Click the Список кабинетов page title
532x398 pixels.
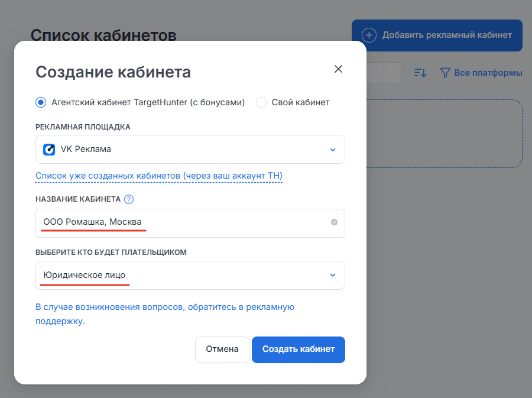pos(103,35)
